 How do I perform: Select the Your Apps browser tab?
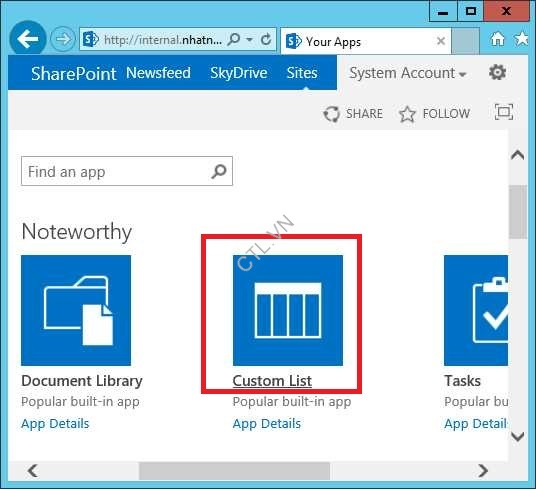point(365,41)
